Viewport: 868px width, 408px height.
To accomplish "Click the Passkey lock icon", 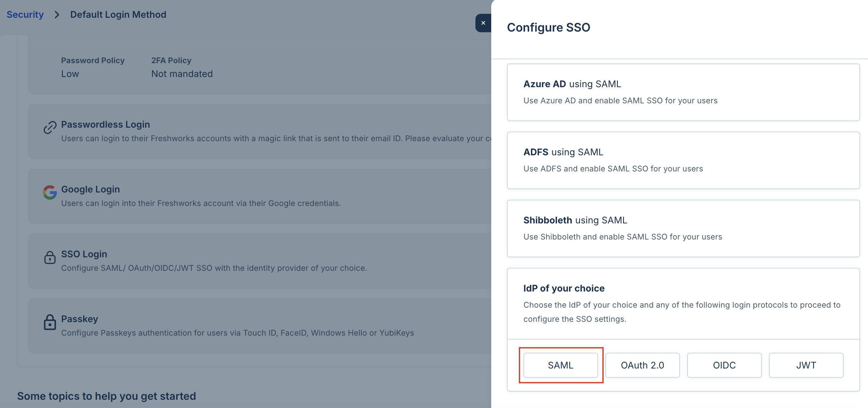I will [50, 322].
